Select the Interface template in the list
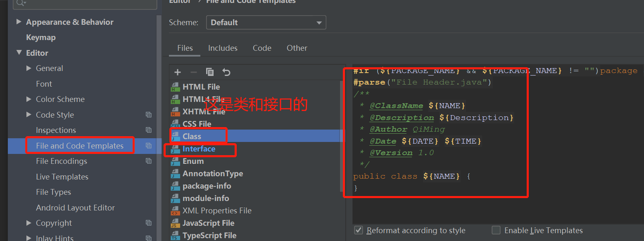Viewport: 644px width, 241px height. tap(200, 149)
